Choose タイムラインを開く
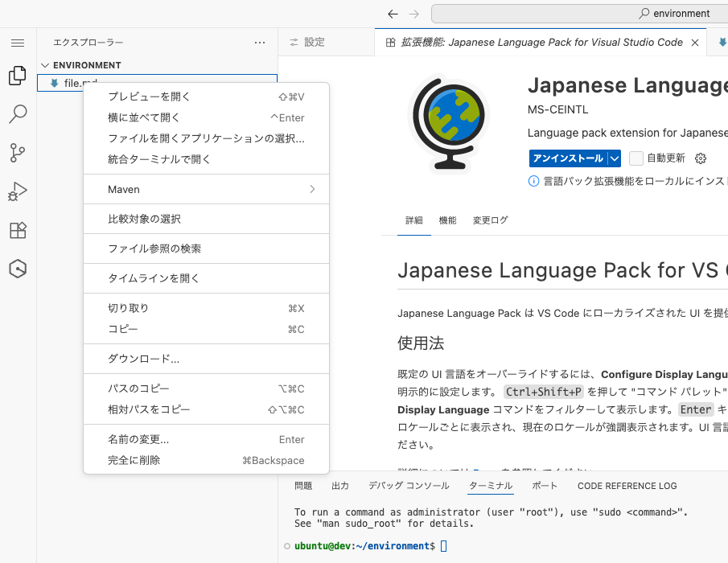 206,278
